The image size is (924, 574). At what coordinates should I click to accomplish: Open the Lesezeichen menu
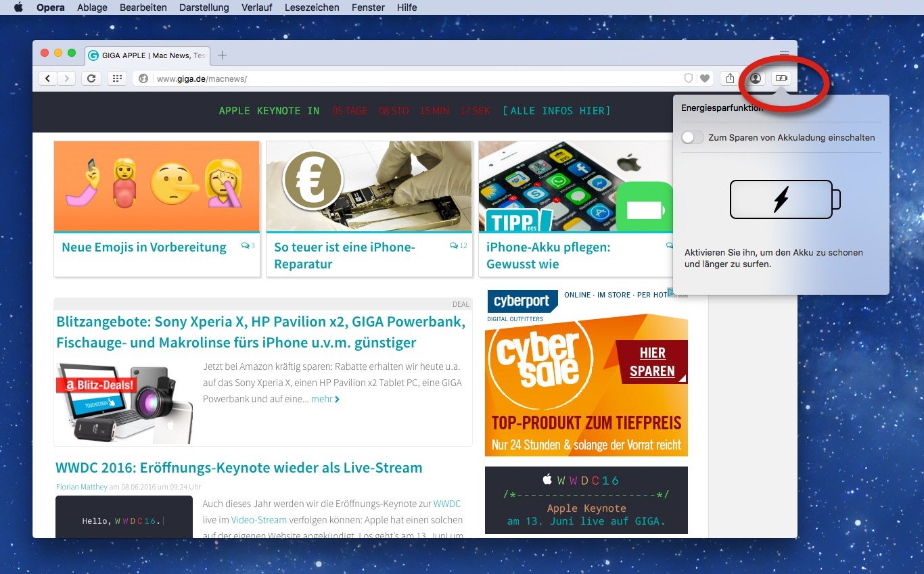(313, 7)
